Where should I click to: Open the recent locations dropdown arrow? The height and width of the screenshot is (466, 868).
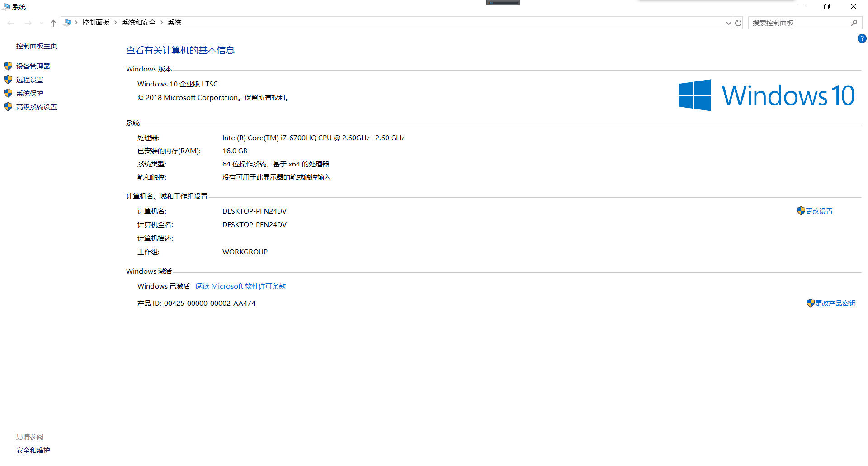[42, 23]
